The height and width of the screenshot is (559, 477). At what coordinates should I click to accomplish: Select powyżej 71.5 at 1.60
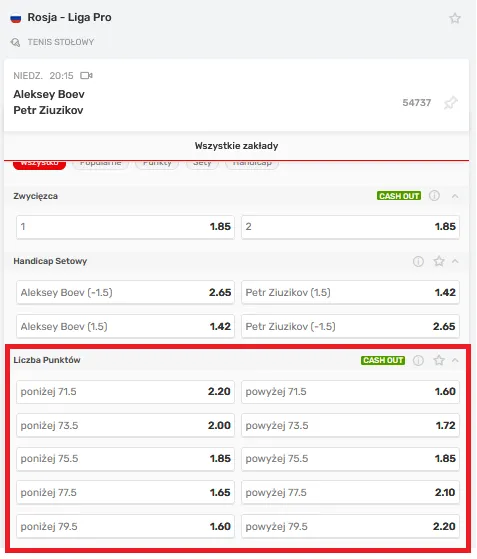(350, 392)
